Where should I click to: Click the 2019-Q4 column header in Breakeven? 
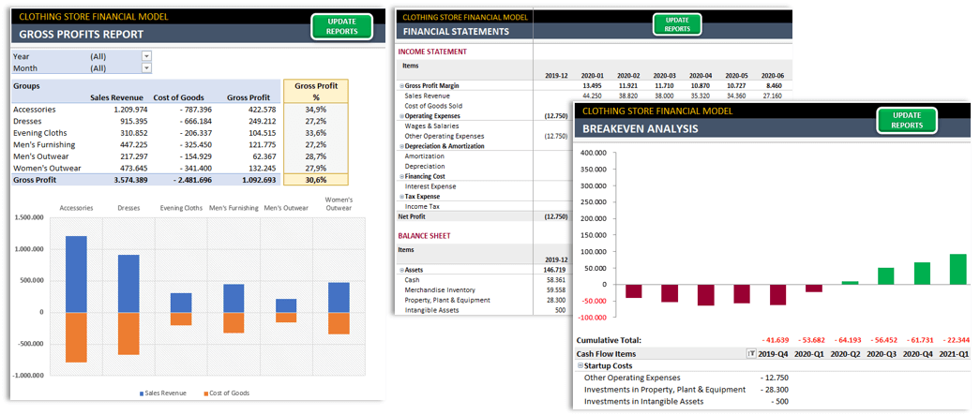pyautogui.click(x=773, y=354)
